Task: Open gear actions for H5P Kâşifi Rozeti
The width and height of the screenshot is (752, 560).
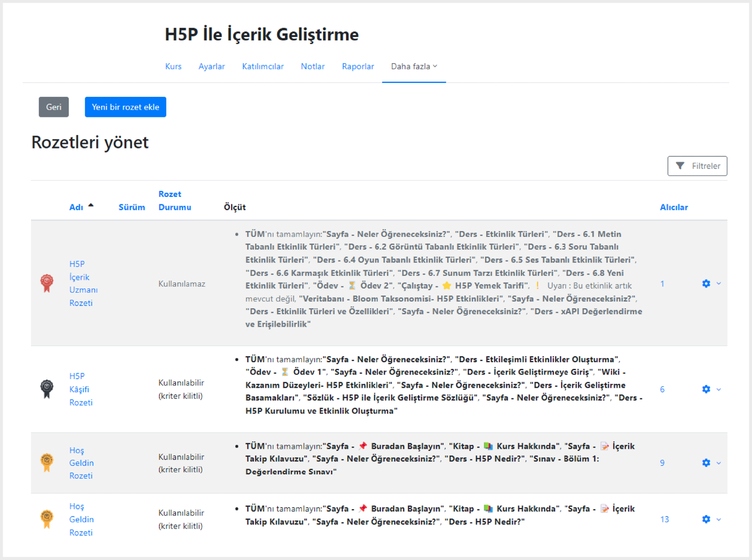Action: (706, 389)
